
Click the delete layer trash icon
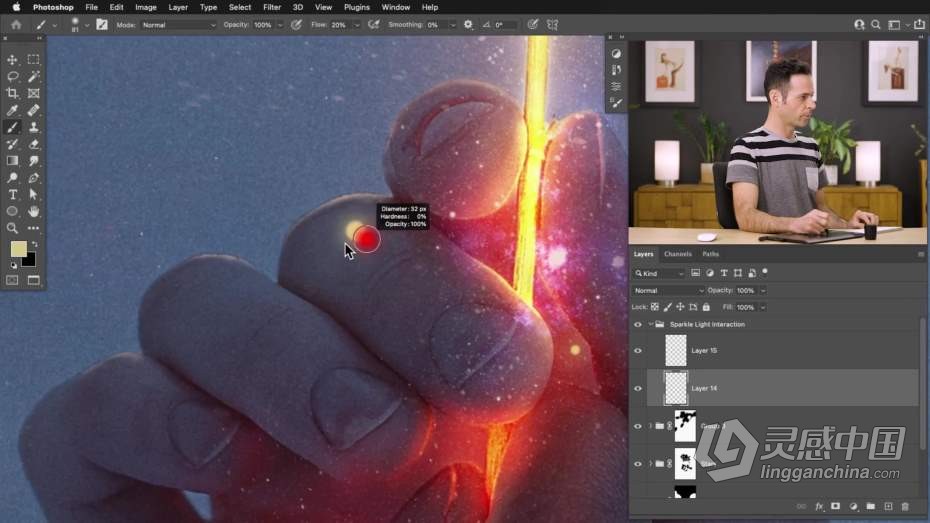tap(905, 506)
